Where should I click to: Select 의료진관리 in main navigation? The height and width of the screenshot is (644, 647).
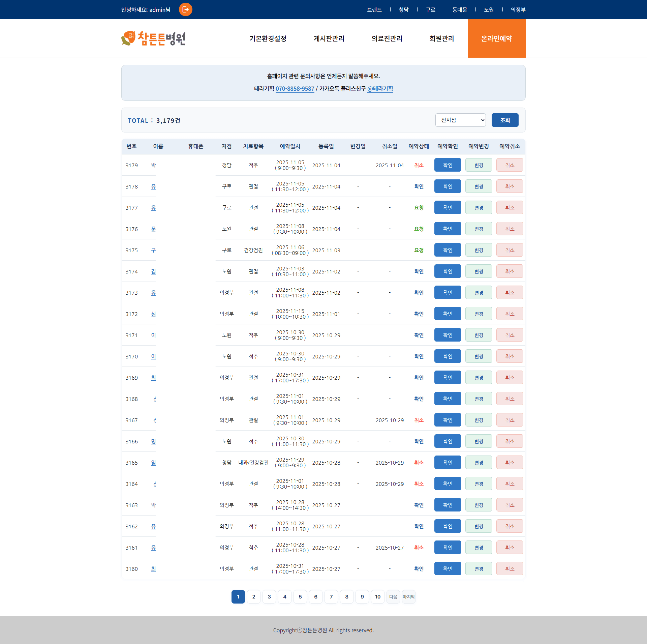tap(387, 38)
